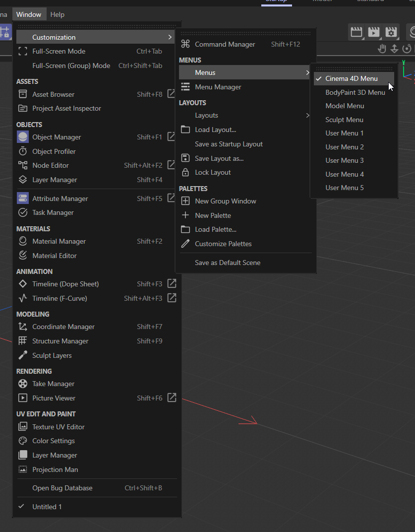Open Object Manager in new window icon
The image size is (415, 532).
[172, 136]
